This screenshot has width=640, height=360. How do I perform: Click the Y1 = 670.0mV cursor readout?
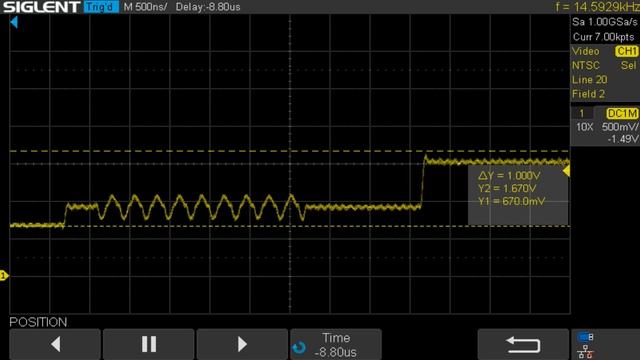[511, 201]
